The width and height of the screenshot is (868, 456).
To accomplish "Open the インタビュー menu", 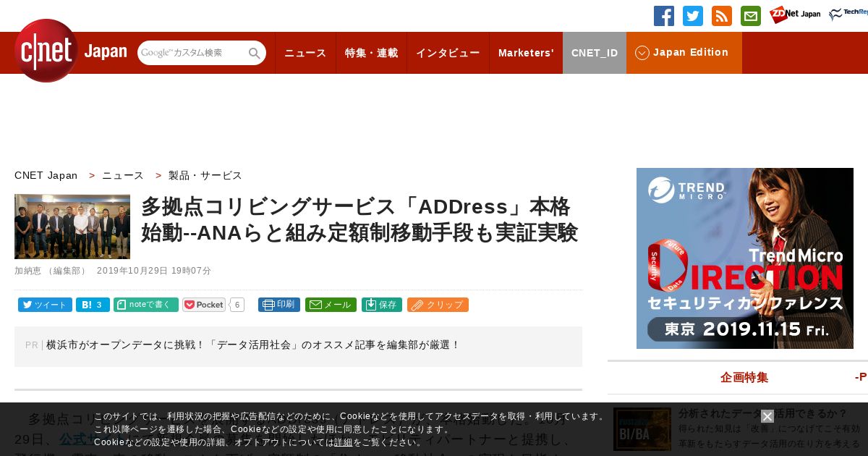I will (x=448, y=53).
